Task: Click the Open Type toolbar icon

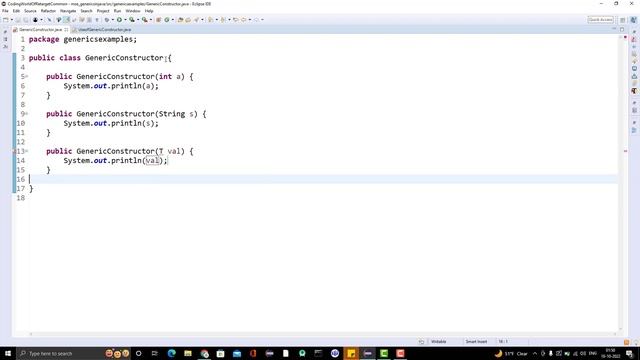Action: pyautogui.click(x=180, y=20)
